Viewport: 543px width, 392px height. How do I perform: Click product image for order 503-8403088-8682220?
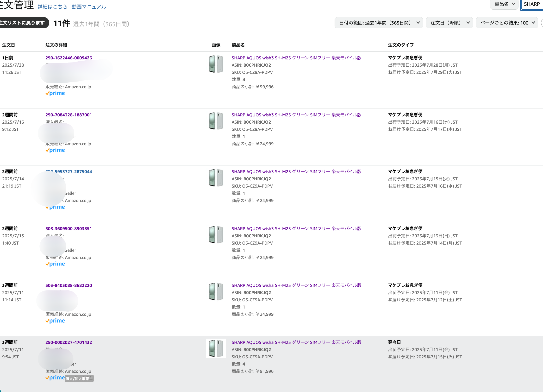tap(216, 291)
